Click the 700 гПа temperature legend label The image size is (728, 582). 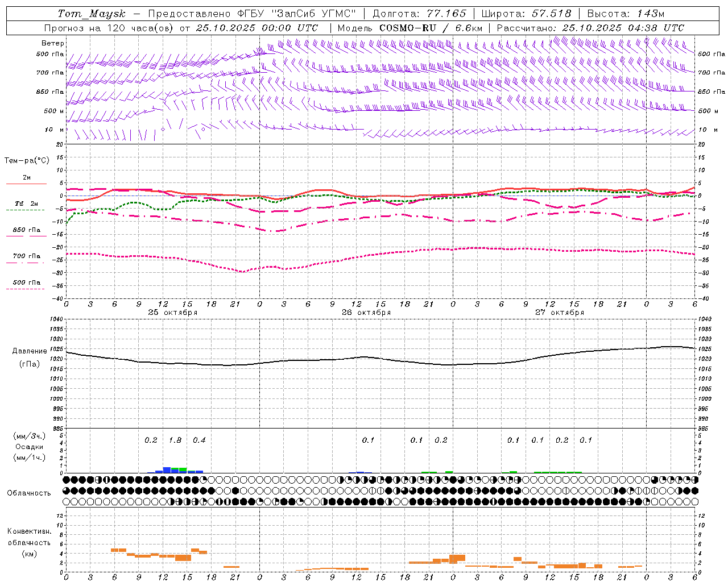[x=27, y=256]
